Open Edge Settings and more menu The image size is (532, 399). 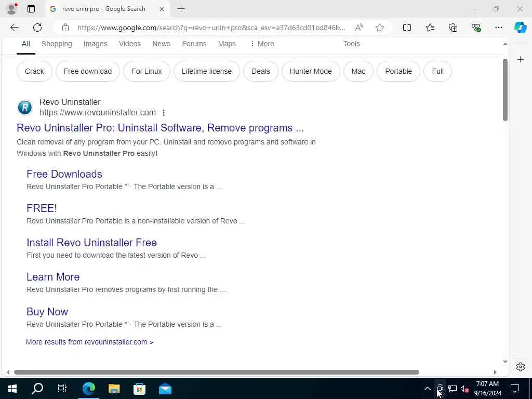pyautogui.click(x=498, y=28)
